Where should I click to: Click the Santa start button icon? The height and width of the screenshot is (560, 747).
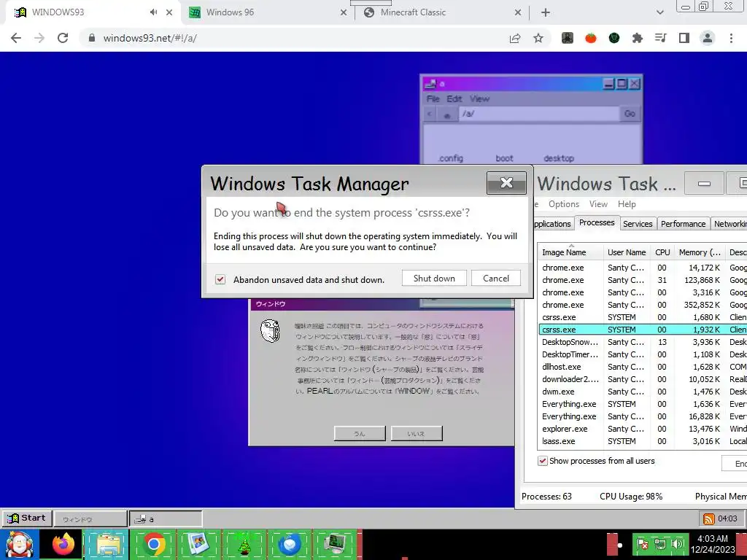20,545
